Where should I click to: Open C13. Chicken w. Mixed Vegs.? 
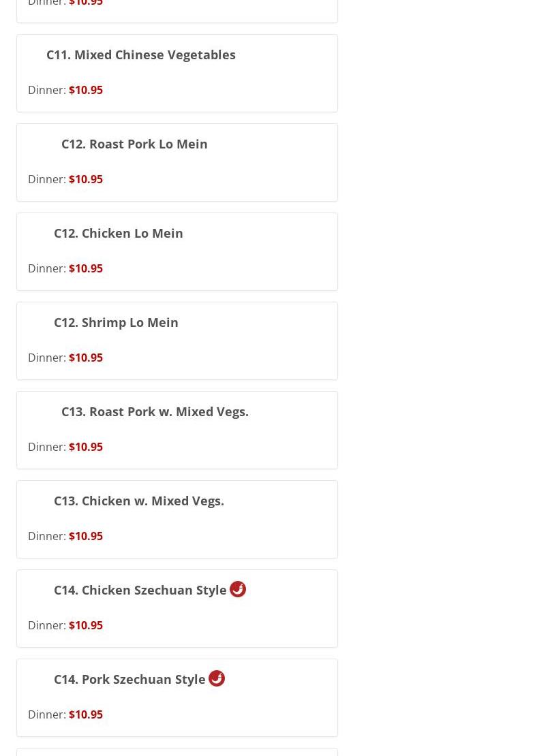pyautogui.click(x=138, y=501)
